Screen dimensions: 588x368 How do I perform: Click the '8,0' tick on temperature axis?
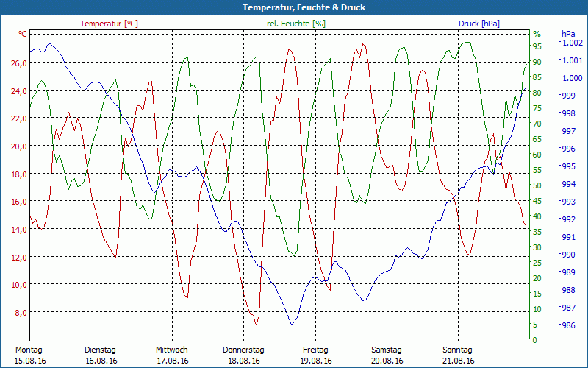pyautogui.click(x=21, y=313)
